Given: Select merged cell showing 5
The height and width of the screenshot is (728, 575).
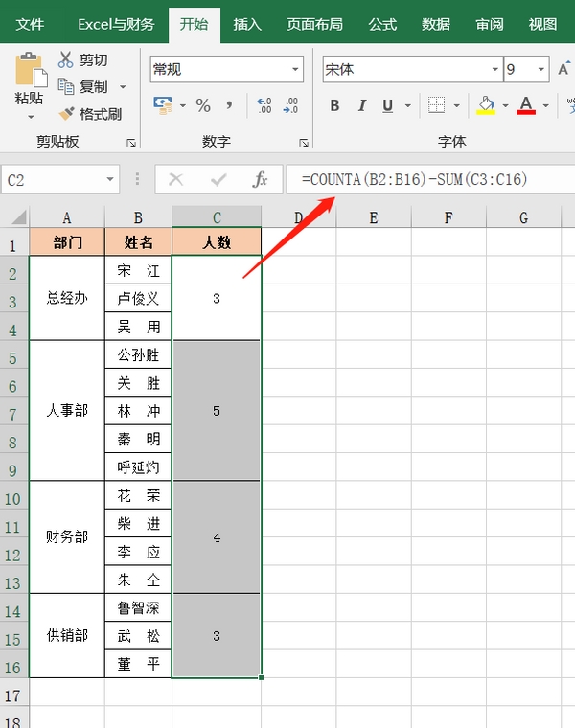Looking at the screenshot, I should pos(217,410).
